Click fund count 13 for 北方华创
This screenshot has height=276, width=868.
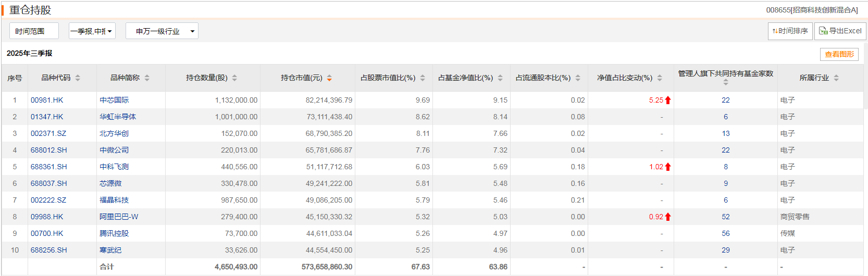point(726,134)
